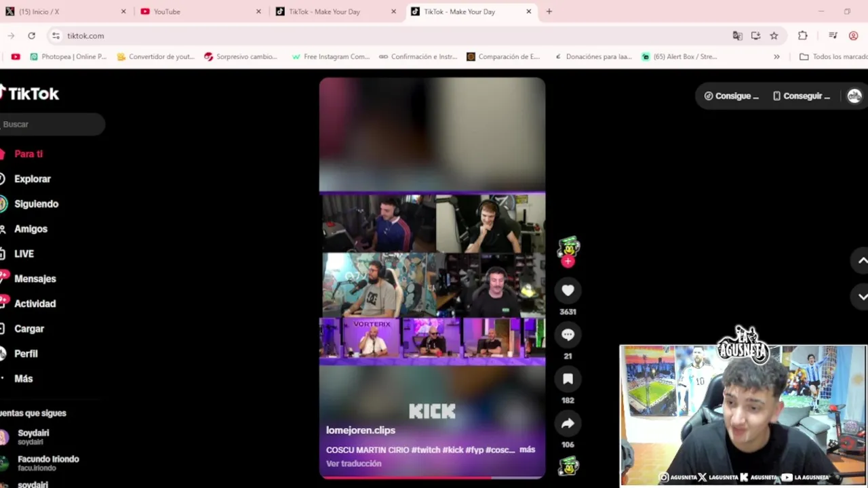
Task: Follow creator using red plus badge
Action: [x=568, y=262]
